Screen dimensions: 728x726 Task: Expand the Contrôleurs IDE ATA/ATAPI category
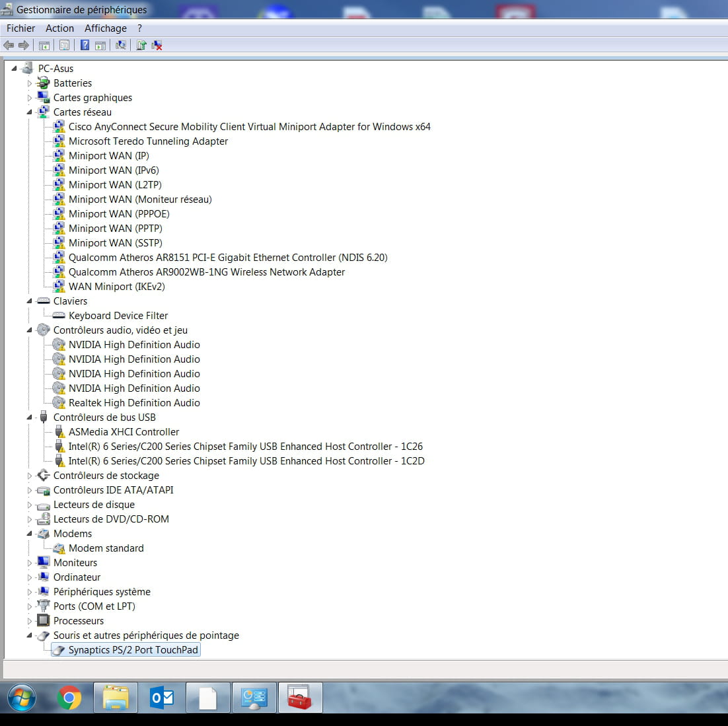point(29,490)
